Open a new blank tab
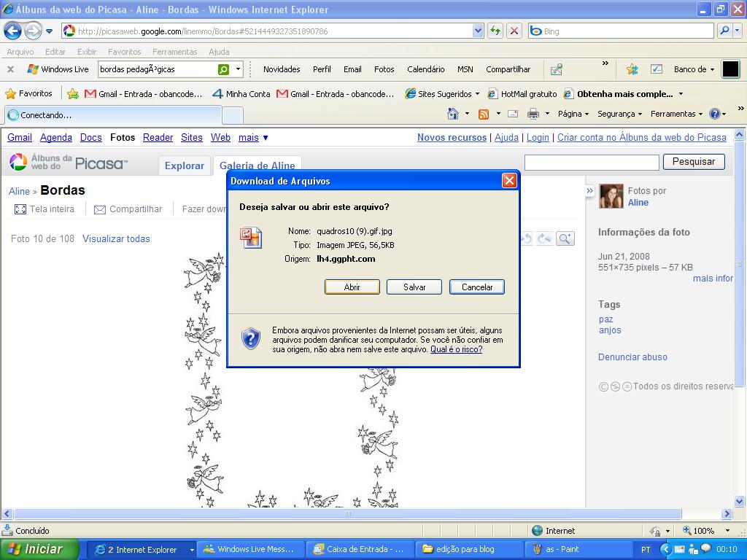 pyautogui.click(x=233, y=115)
